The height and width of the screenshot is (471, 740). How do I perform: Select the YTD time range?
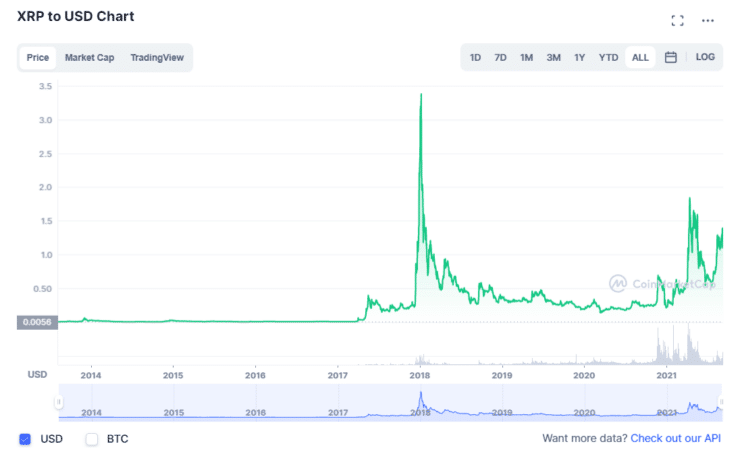608,58
